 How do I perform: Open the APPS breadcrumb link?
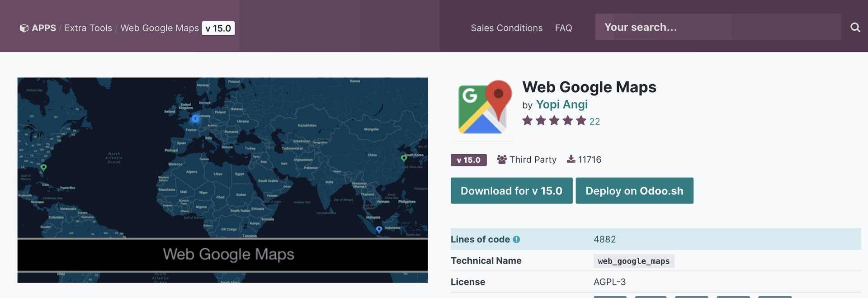(x=44, y=28)
